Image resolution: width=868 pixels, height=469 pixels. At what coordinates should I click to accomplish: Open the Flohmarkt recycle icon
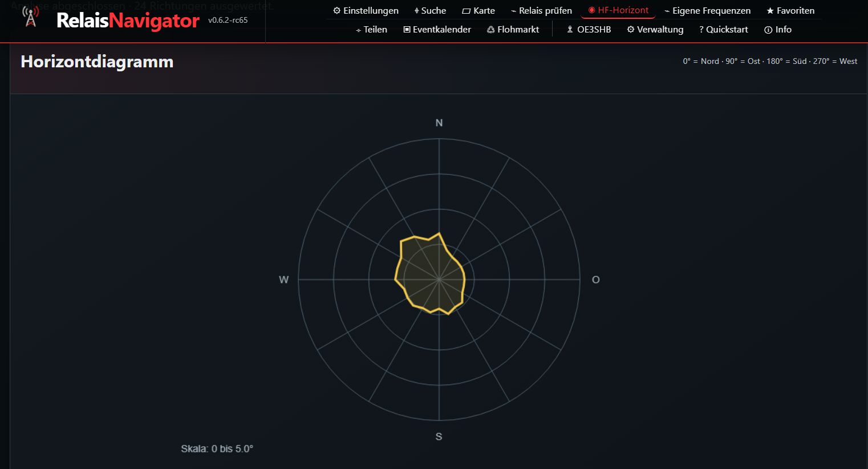[x=491, y=30]
